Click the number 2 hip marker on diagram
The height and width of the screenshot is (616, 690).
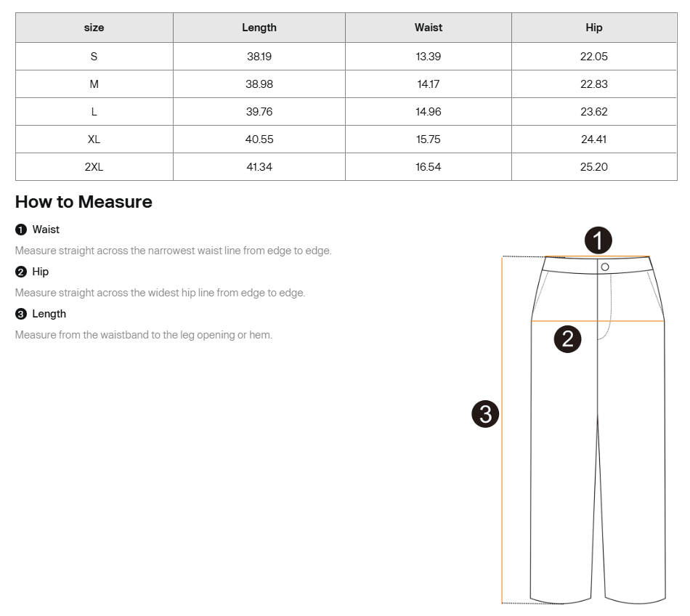[x=568, y=339]
